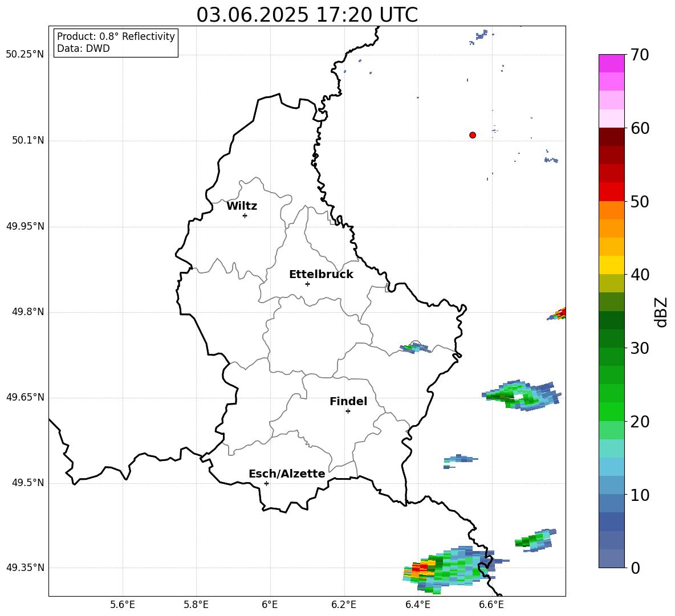Viewport: 675px width, 616px height.
Task: Click the 50 colorbar tick label
Action: click(640, 201)
